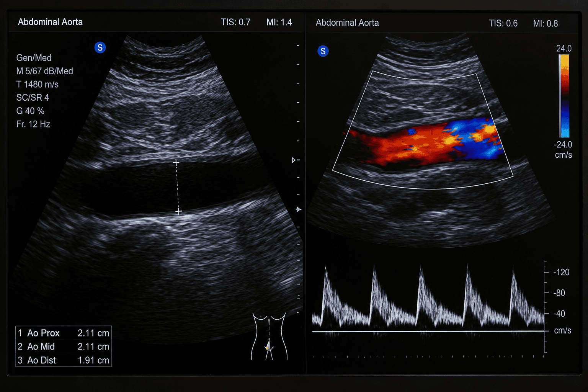The image size is (588, 392).
Task: Select the Ao Mid 2.11 cm measurement row
Action: pos(64,346)
